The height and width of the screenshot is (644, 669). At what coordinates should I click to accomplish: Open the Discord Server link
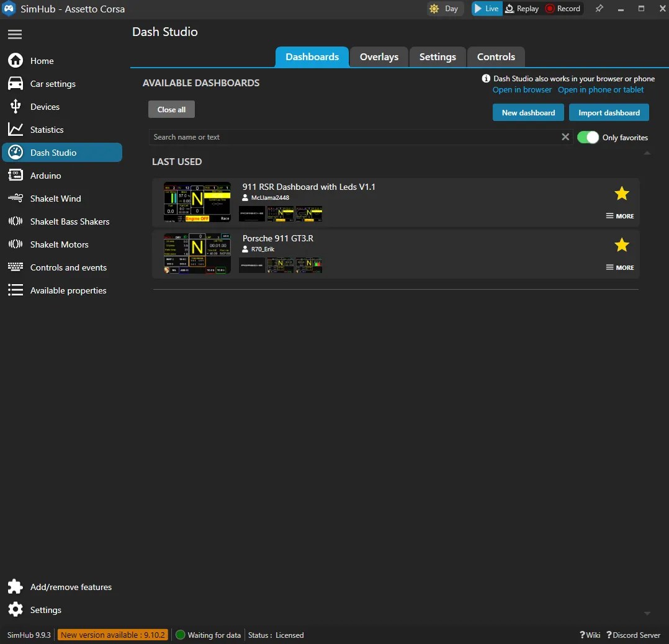(633, 635)
